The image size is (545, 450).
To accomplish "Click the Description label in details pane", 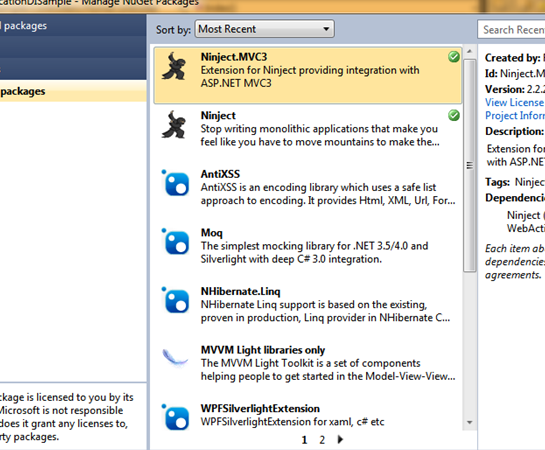I will (x=514, y=131).
